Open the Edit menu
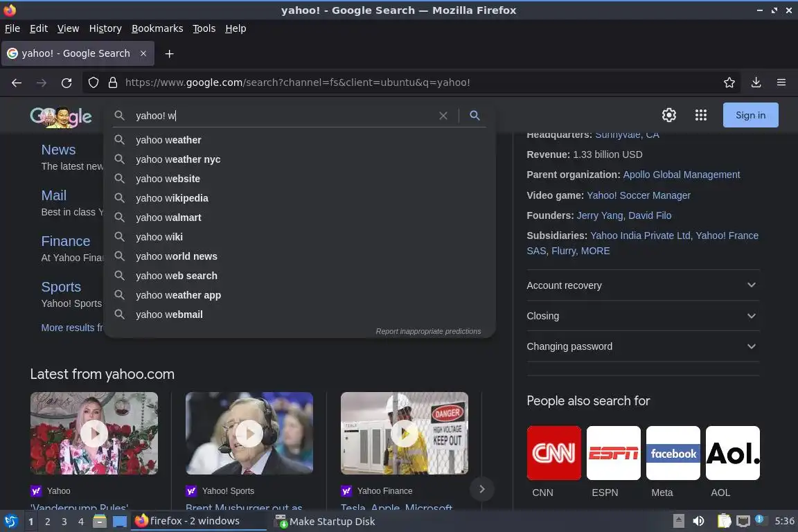This screenshot has width=798, height=532. [x=39, y=28]
